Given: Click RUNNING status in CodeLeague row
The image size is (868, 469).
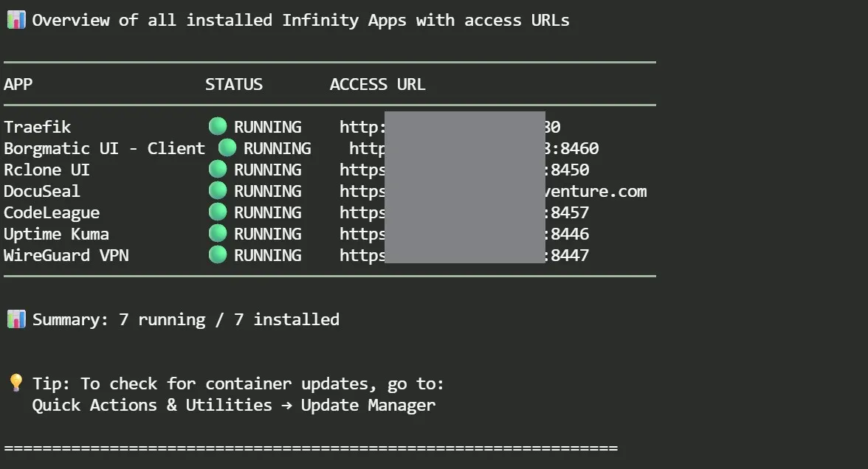Looking at the screenshot, I should pyautogui.click(x=267, y=213).
